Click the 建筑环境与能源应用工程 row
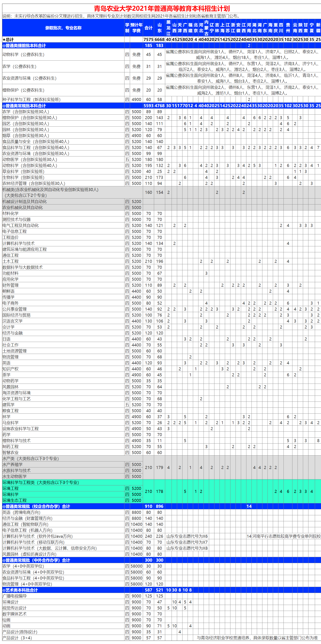This screenshot has height=644, width=321. pyautogui.click(x=162, y=250)
